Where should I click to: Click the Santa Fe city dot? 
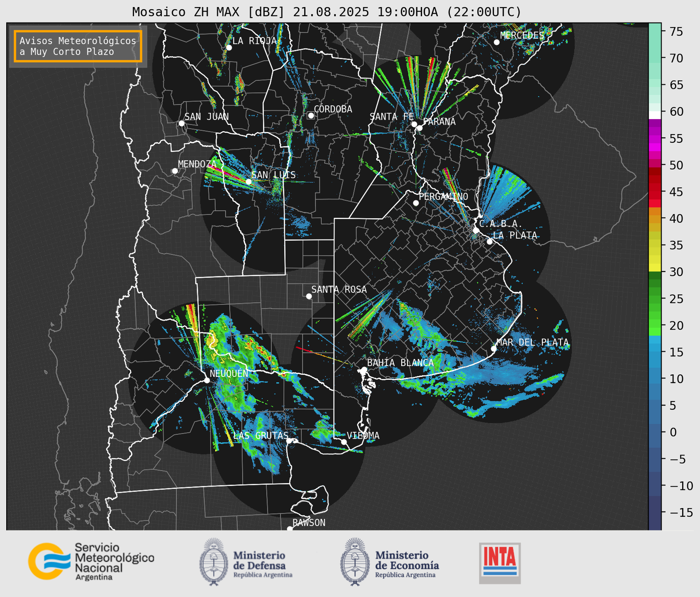414,124
